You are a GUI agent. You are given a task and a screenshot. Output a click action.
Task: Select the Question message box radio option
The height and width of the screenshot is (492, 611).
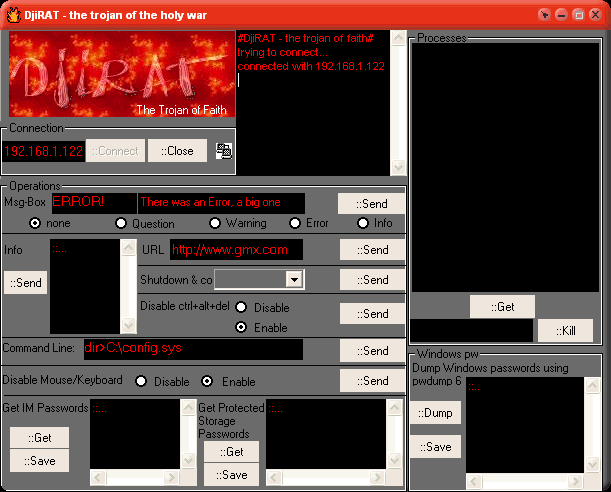(122, 223)
